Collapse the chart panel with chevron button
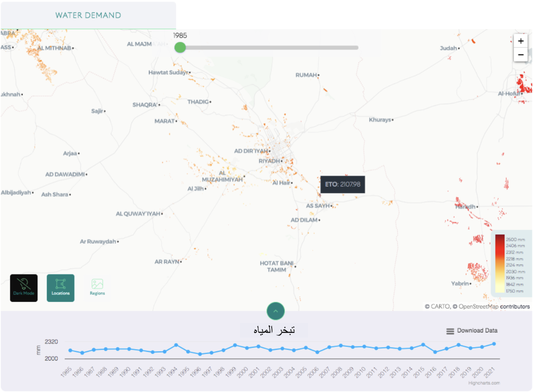This screenshot has height=392, width=533. pos(276,311)
